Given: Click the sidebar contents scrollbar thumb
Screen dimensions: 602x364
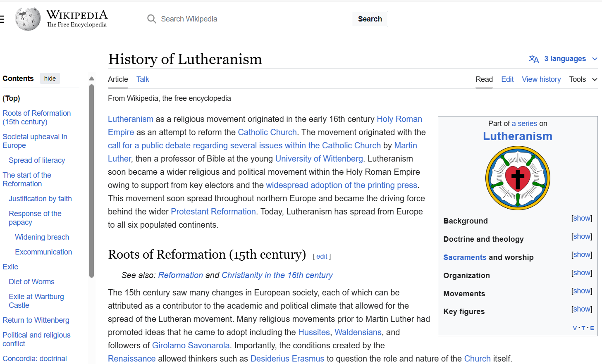Looking at the screenshot, I should (x=91, y=181).
